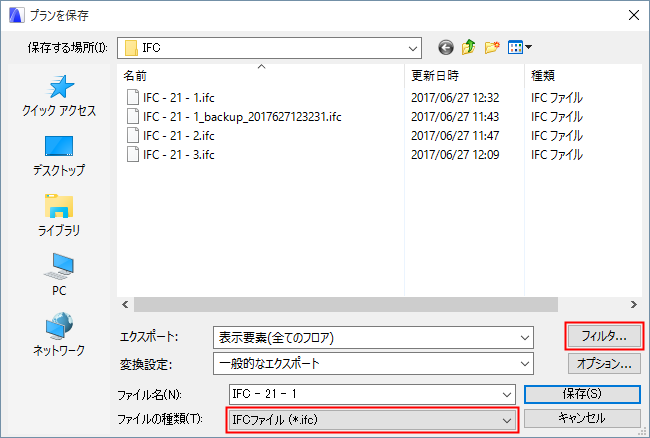Open ライブラリ in the places sidebar
The image size is (650, 438).
59,215
